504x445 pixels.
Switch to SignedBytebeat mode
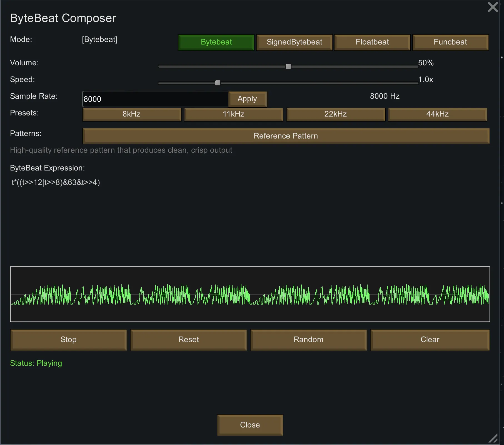coord(294,42)
